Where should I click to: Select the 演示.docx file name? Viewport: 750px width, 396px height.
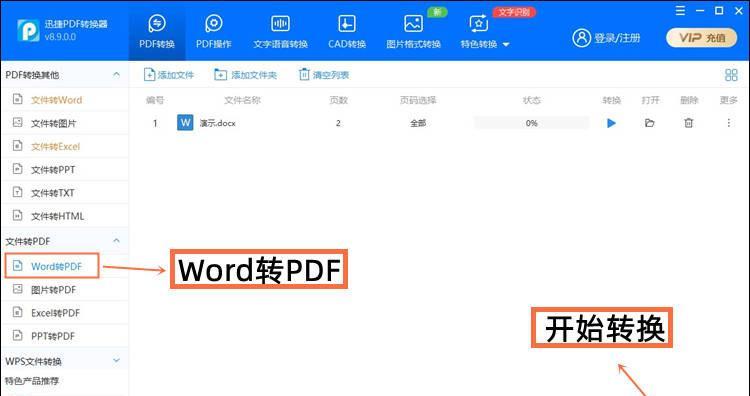[218, 123]
